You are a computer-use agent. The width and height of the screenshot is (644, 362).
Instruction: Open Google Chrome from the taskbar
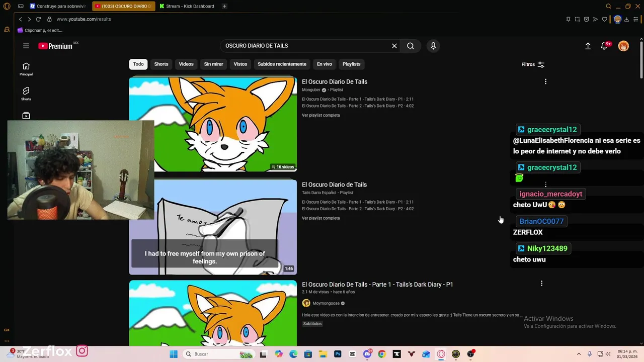coord(382,354)
